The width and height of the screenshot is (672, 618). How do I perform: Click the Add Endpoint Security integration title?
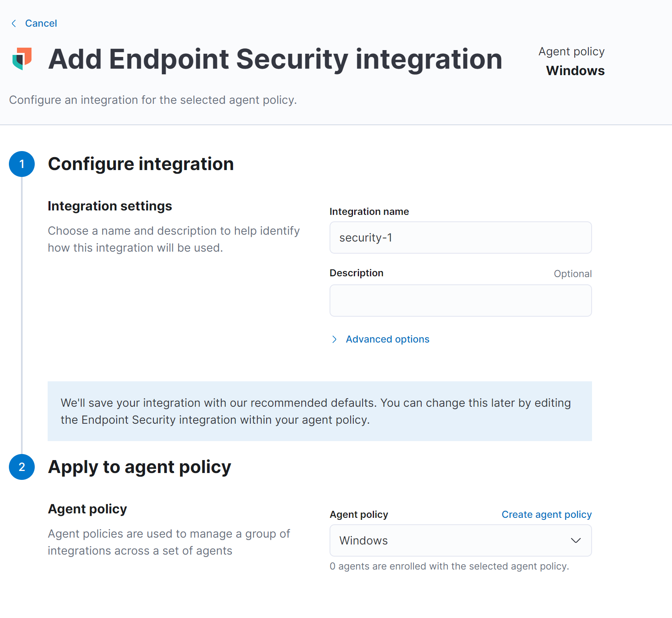[x=275, y=59]
